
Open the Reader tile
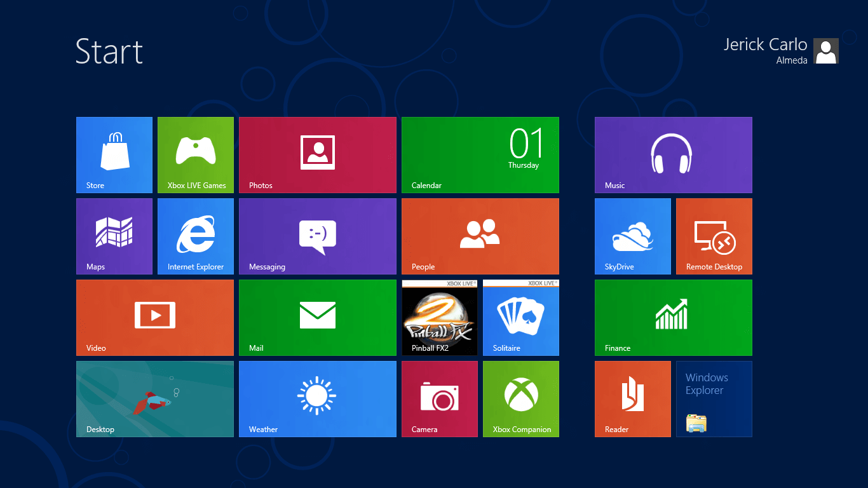pyautogui.click(x=633, y=399)
